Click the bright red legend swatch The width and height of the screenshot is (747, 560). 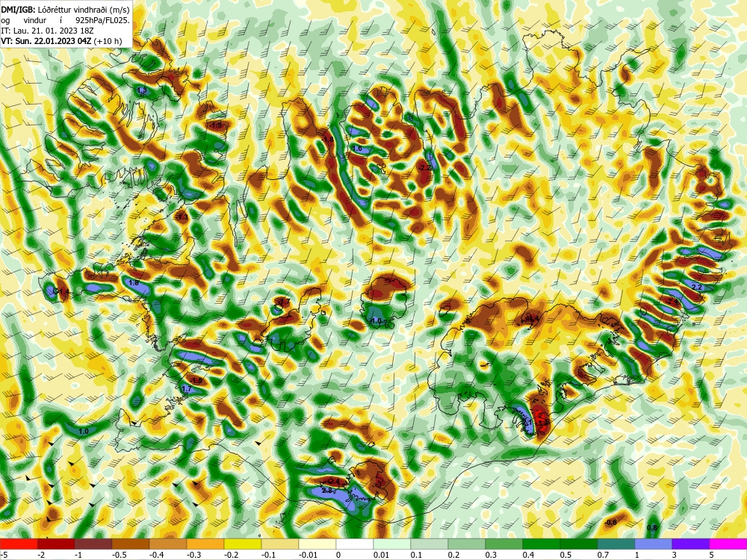pos(19,544)
